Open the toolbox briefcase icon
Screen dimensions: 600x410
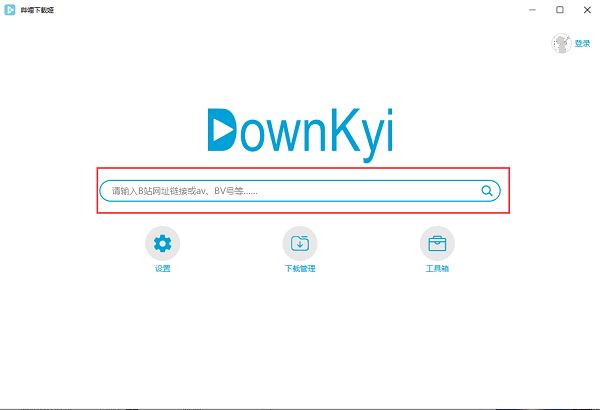437,243
